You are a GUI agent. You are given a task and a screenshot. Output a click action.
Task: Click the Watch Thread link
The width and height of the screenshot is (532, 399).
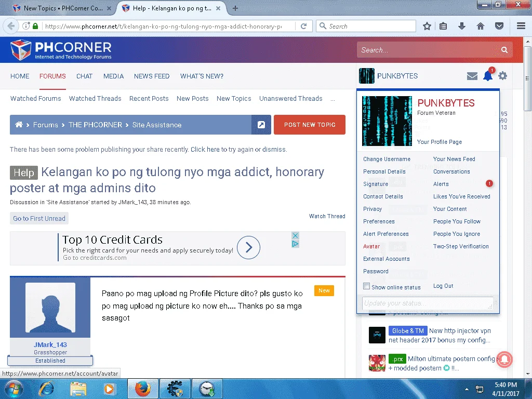click(x=327, y=216)
